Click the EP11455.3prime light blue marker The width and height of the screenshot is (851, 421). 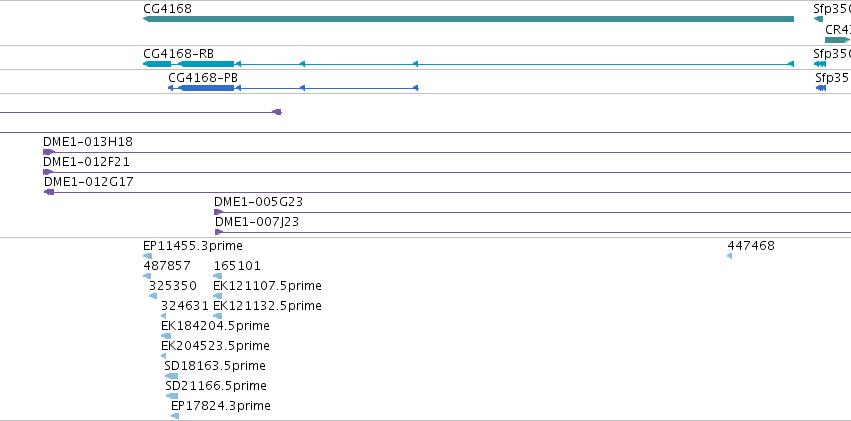148,256
